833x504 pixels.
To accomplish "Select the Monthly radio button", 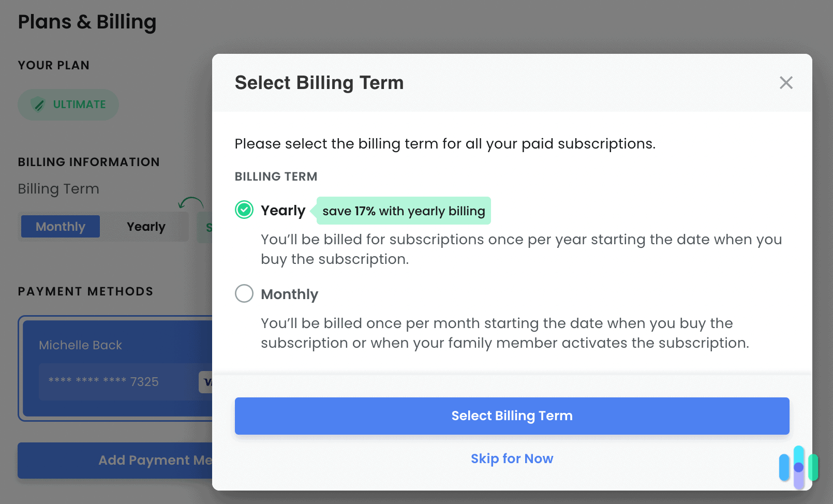I will [244, 293].
